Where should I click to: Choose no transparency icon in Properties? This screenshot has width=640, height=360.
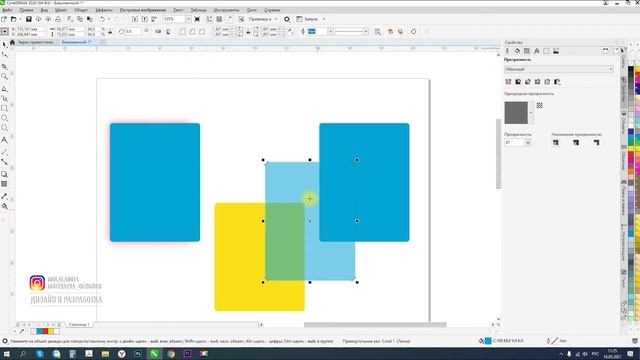click(508, 82)
